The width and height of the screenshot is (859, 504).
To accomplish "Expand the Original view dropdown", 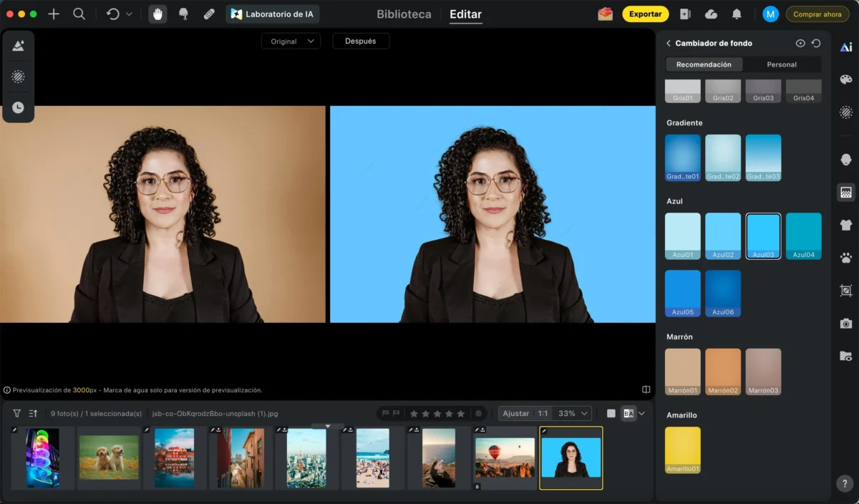I will coord(291,42).
